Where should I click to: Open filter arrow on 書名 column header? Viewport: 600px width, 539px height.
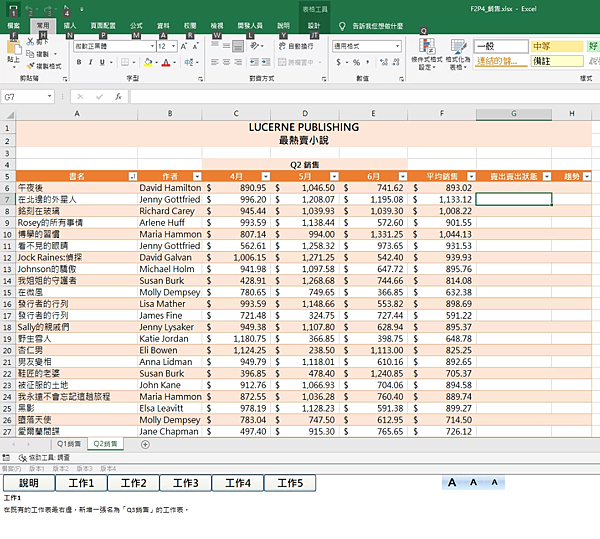click(133, 176)
